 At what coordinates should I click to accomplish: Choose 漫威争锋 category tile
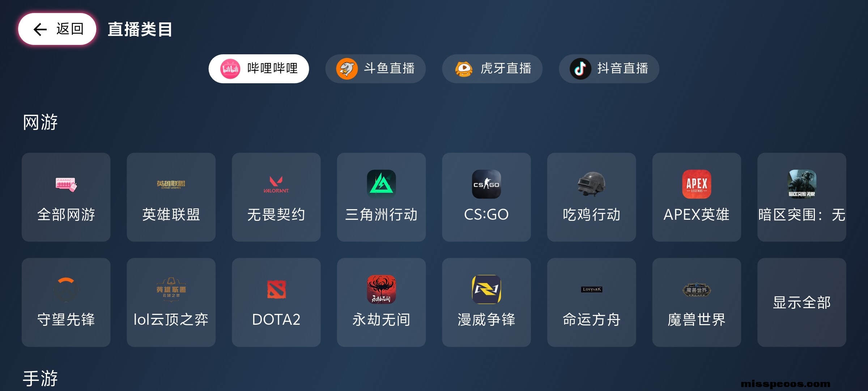pos(486,302)
